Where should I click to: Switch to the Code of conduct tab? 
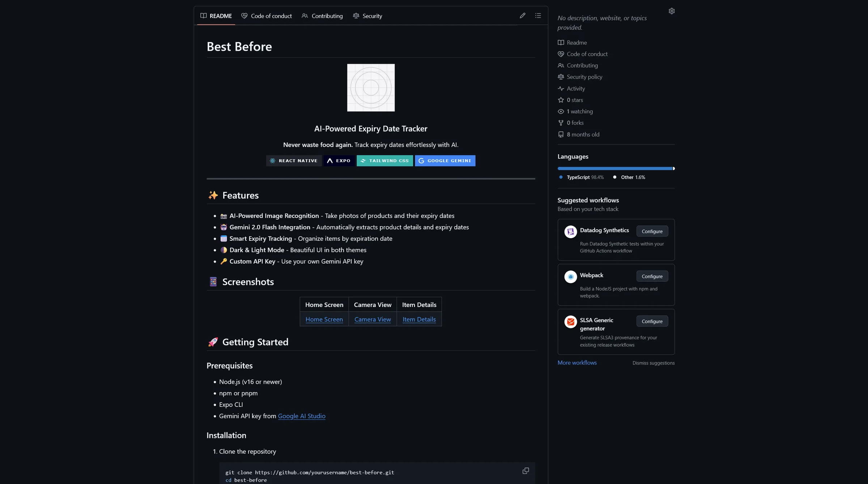tap(267, 16)
